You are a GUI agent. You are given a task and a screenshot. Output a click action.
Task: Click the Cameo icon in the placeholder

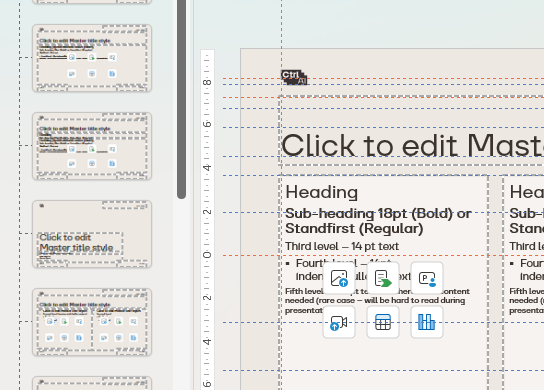click(427, 278)
